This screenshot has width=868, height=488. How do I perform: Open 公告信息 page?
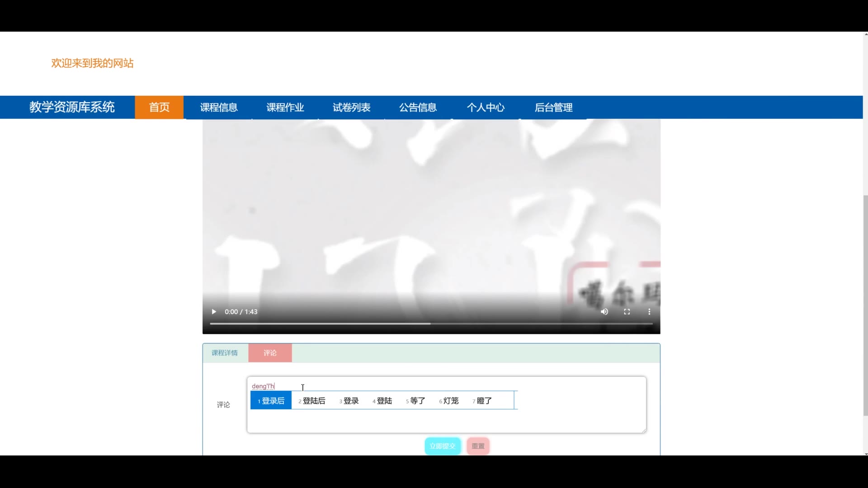point(418,108)
